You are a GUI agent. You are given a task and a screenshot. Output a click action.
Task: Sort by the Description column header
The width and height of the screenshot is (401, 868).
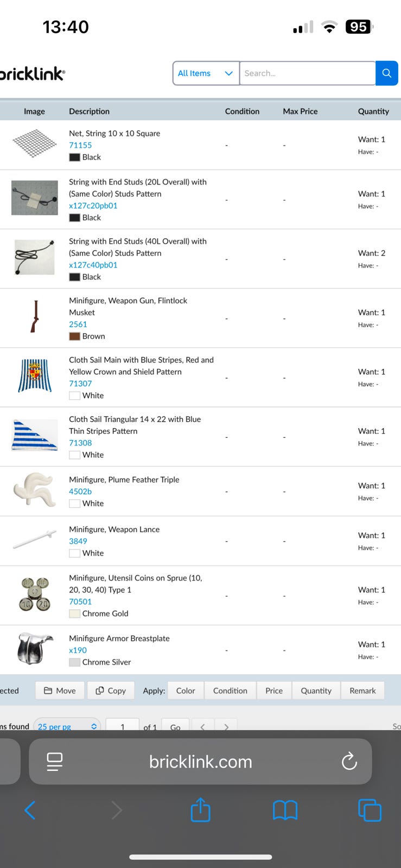(89, 111)
